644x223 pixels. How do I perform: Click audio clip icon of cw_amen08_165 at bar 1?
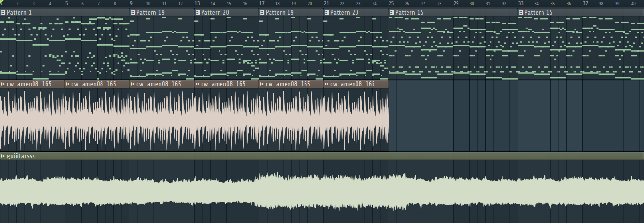(x=3, y=84)
